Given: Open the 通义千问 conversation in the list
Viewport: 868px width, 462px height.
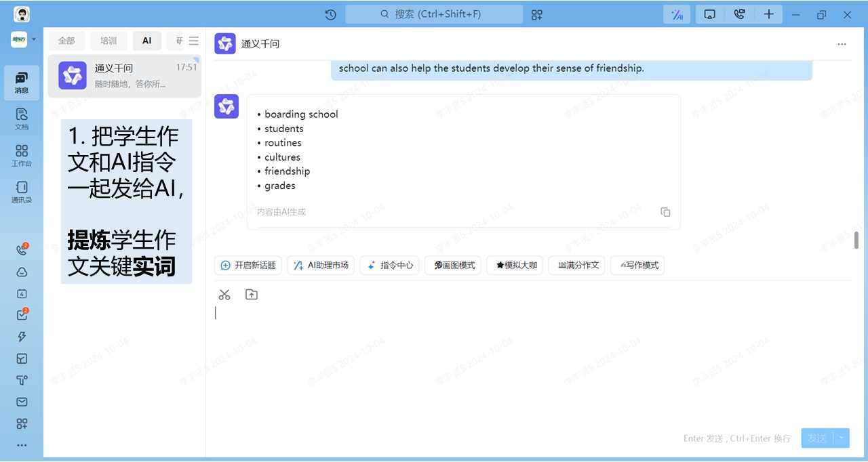Looking at the screenshot, I should (x=124, y=76).
